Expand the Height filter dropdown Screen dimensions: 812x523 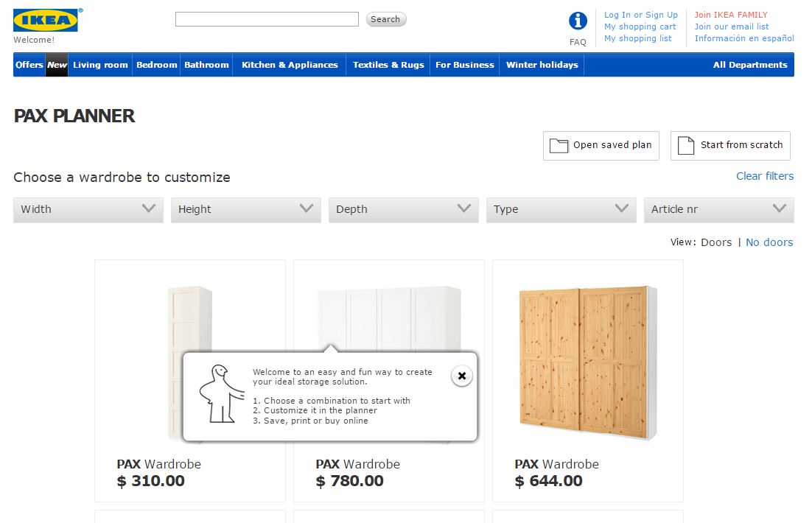(x=245, y=210)
